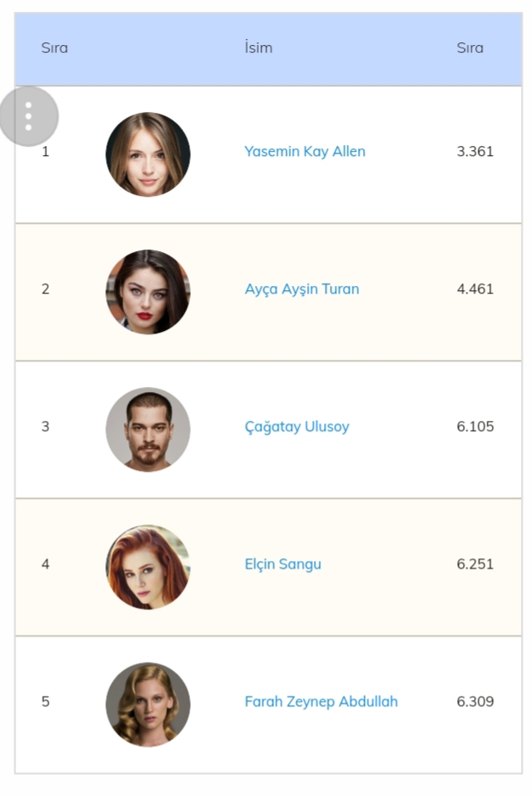
Task: Open the photo beside Farah Zeynep Abdullah
Action: coord(148,704)
